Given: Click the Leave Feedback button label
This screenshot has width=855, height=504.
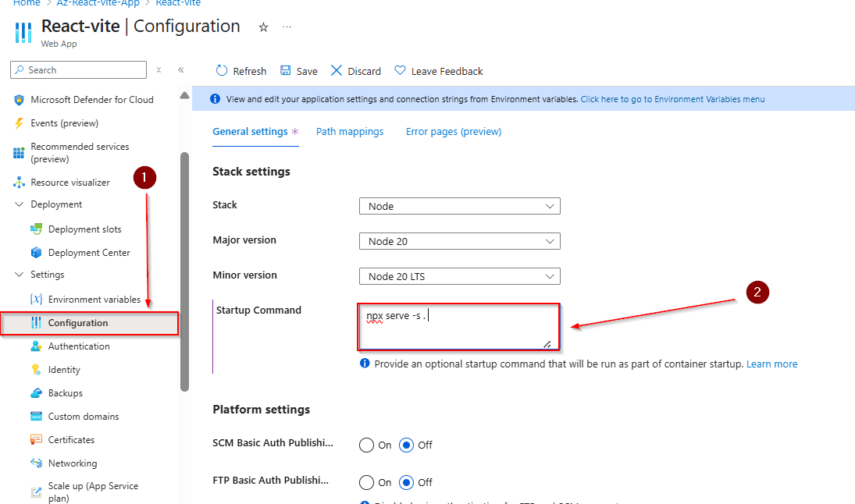Looking at the screenshot, I should tap(447, 71).
